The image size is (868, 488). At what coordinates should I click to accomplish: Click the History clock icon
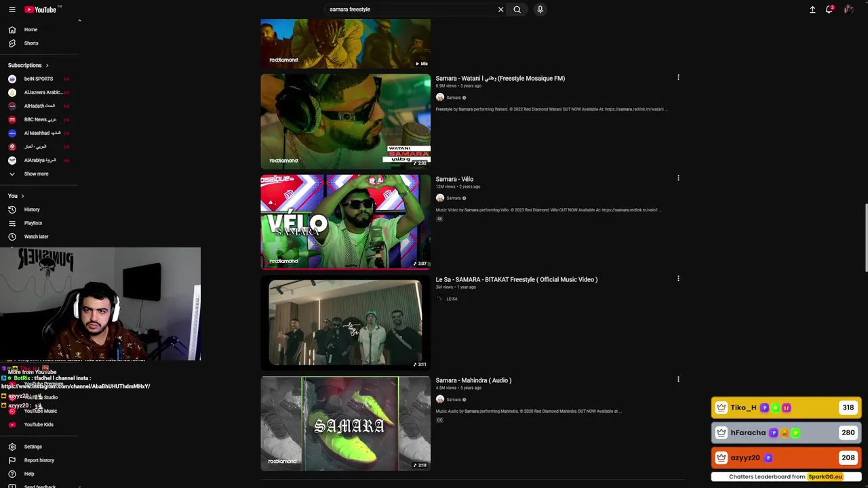point(12,209)
